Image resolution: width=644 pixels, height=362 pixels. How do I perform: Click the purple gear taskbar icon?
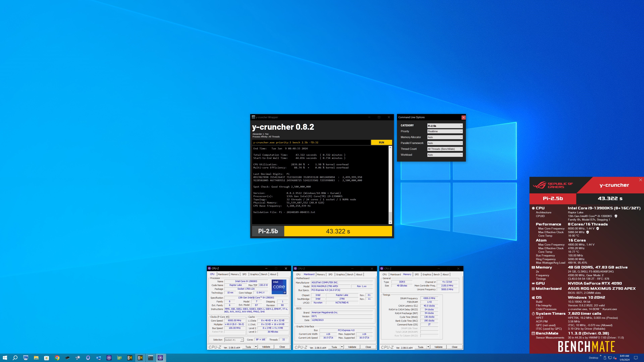click(88, 358)
